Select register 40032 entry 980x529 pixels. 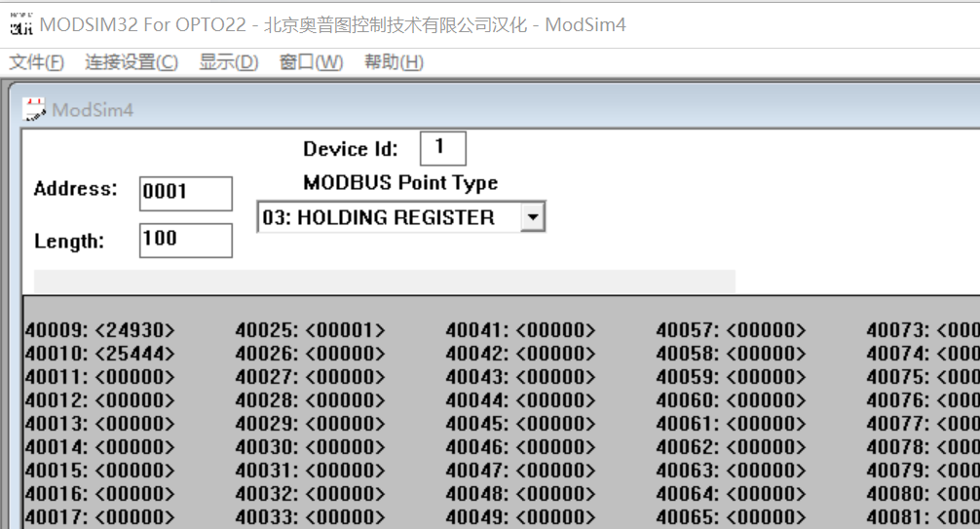coord(310,494)
